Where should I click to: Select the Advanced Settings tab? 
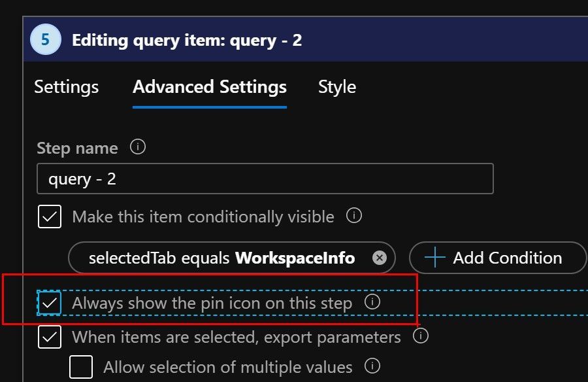point(210,87)
